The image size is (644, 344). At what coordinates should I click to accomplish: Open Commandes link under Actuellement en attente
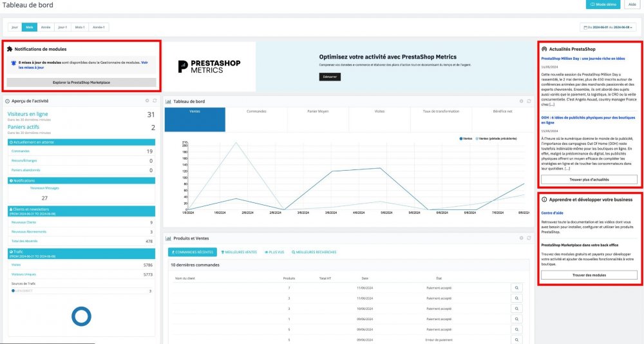(x=21, y=151)
